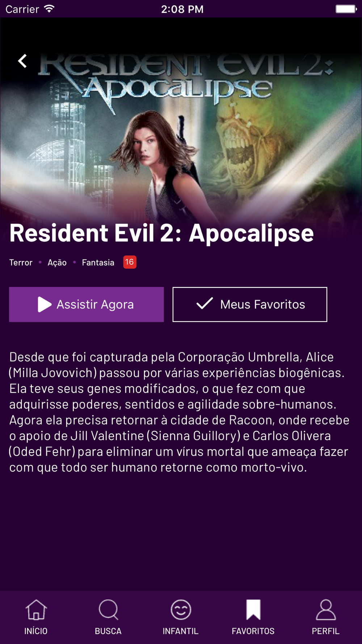The image size is (362, 644).
Task: Tap the movie title Resident Evil 2: Apocalipse
Action: [161, 234]
